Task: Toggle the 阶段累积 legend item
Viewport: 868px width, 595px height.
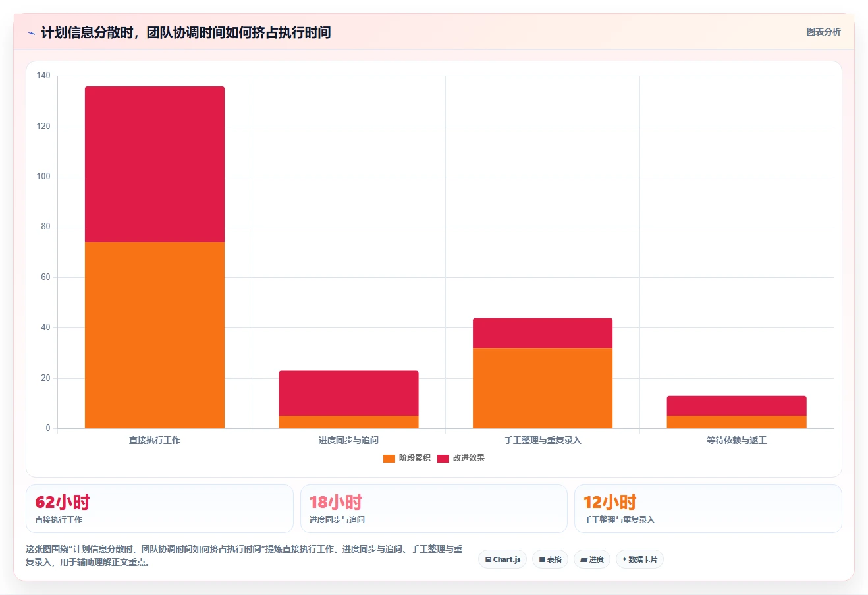Action: click(x=407, y=458)
